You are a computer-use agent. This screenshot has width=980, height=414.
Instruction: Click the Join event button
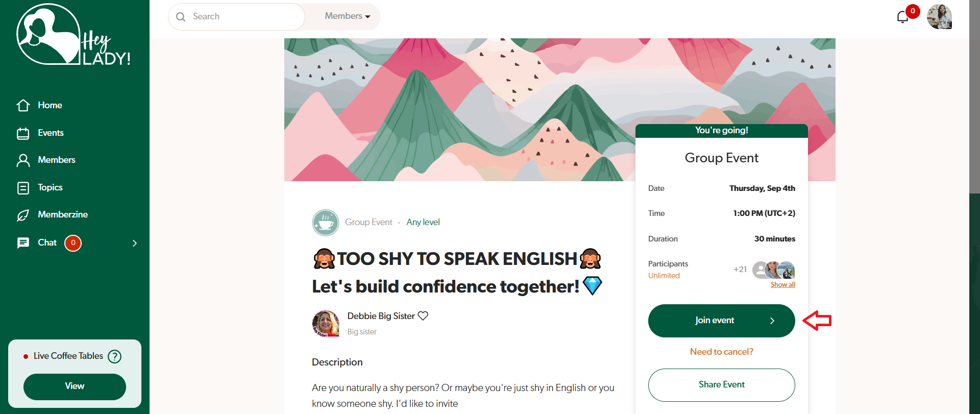click(721, 321)
